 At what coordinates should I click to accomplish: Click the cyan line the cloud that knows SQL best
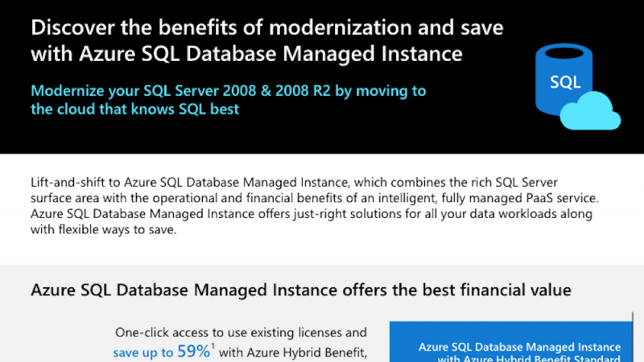[134, 109]
